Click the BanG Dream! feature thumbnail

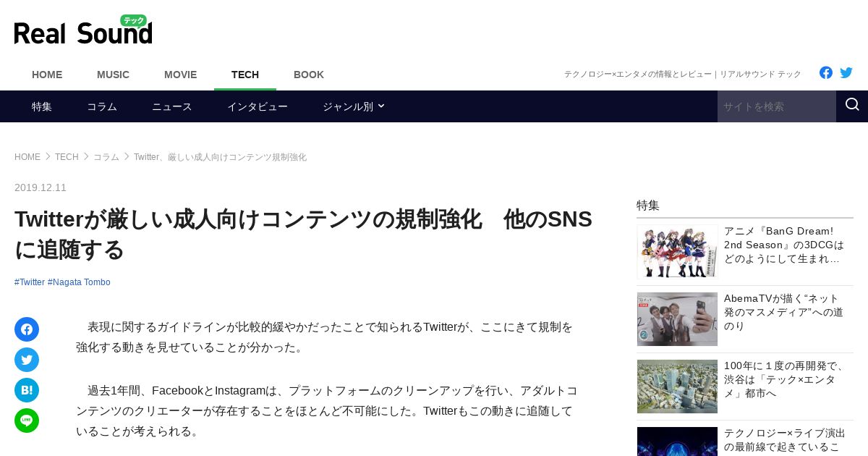[677, 252]
